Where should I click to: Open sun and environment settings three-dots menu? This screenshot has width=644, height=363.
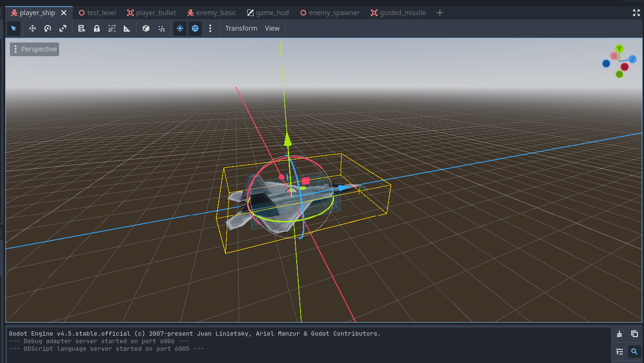[x=211, y=28]
